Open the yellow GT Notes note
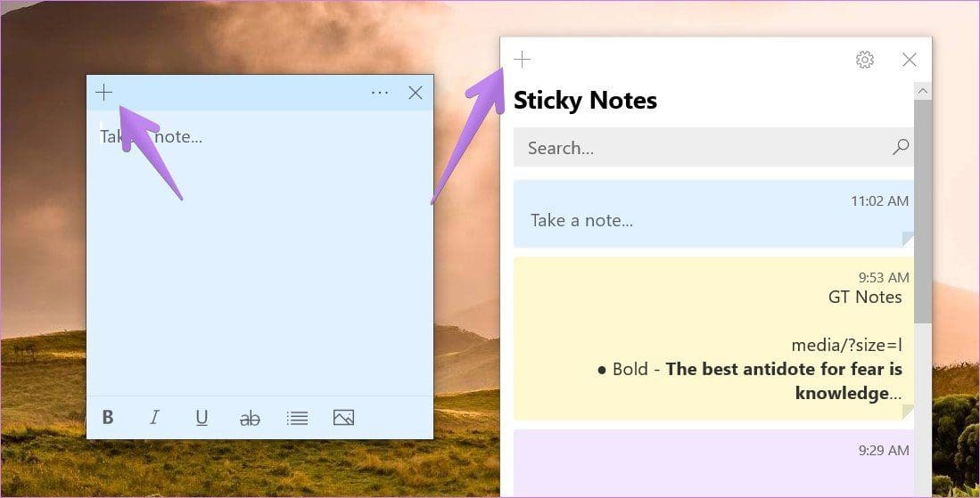 coord(713,338)
